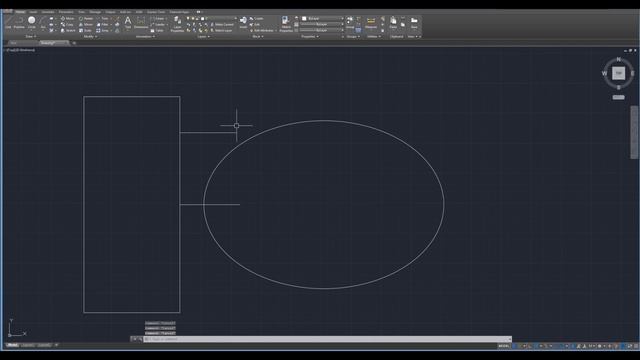Open the Insert block tool

243,22
